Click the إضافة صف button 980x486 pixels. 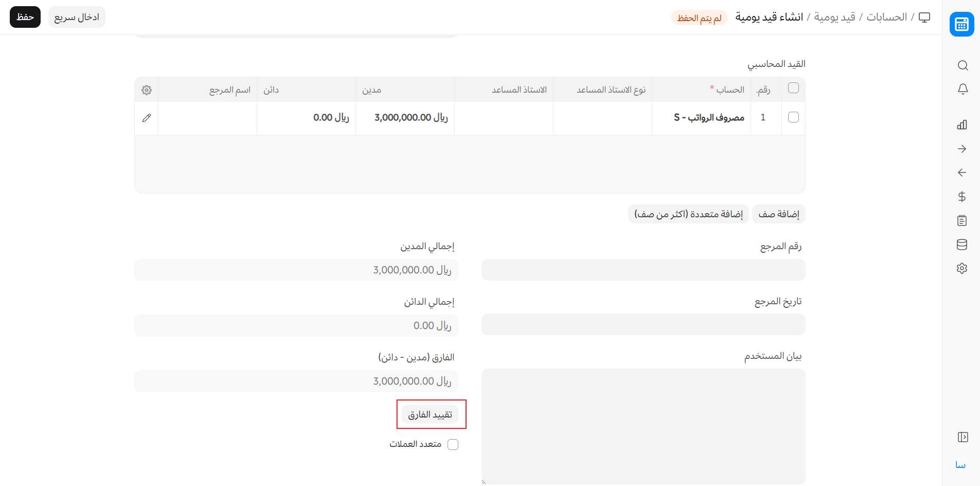pos(778,214)
